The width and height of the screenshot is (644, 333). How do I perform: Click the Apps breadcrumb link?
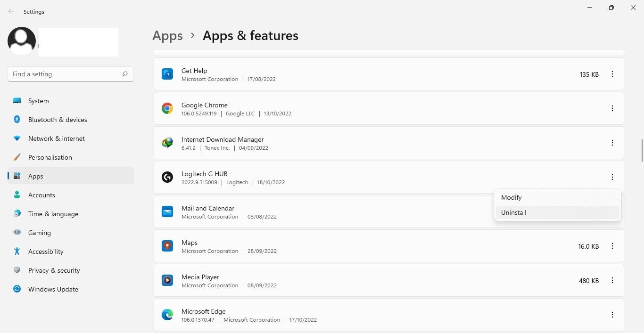tap(167, 36)
